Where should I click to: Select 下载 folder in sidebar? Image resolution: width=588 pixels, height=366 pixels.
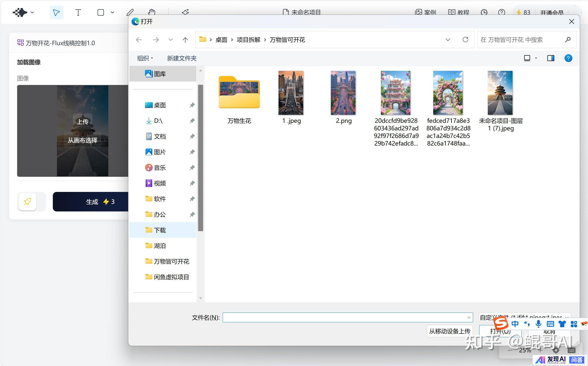tap(160, 230)
